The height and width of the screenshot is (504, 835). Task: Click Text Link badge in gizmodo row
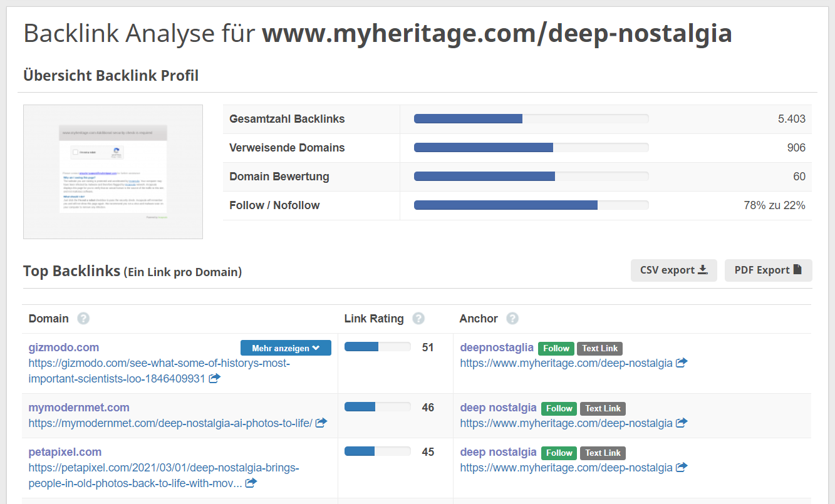pos(600,348)
